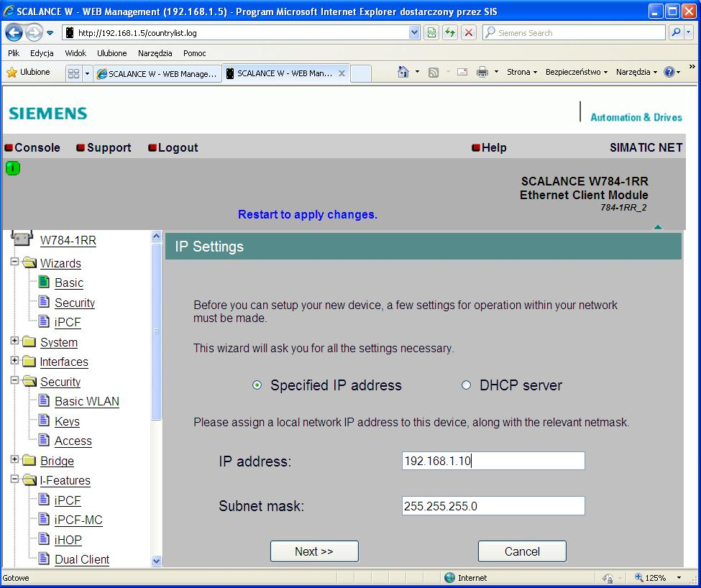
Task: Select the DHCP server radio button
Action: (x=466, y=385)
